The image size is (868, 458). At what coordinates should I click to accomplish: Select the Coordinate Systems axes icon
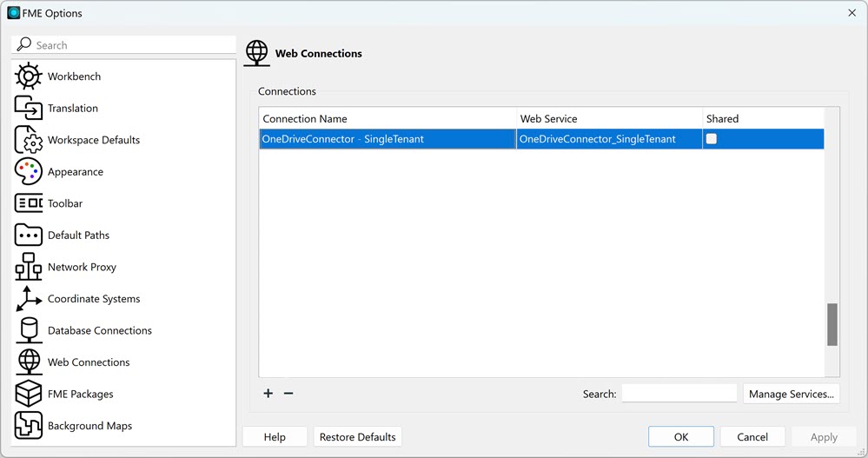28,298
